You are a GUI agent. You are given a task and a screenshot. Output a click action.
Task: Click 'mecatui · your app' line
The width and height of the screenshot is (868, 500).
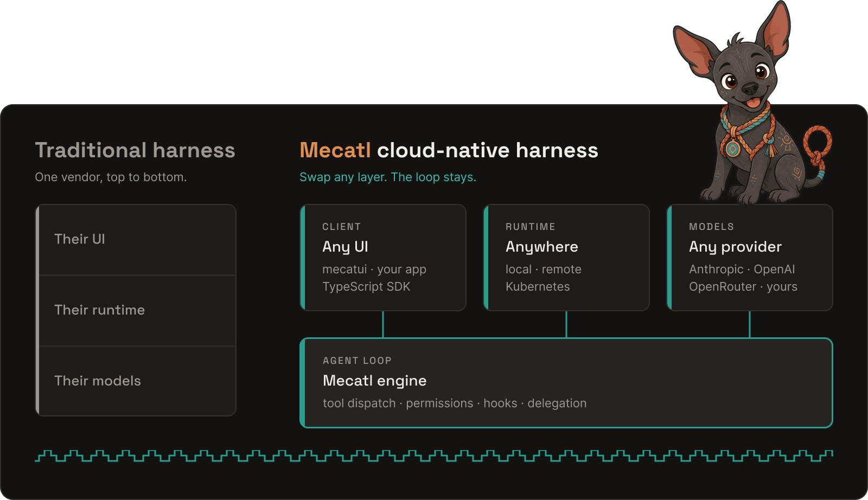pyautogui.click(x=374, y=270)
